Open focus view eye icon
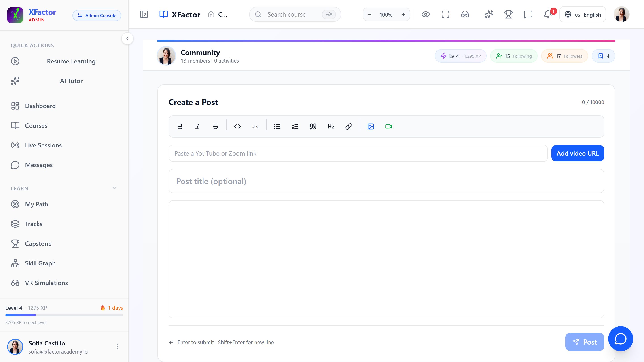This screenshot has width=644, height=362. click(426, 14)
